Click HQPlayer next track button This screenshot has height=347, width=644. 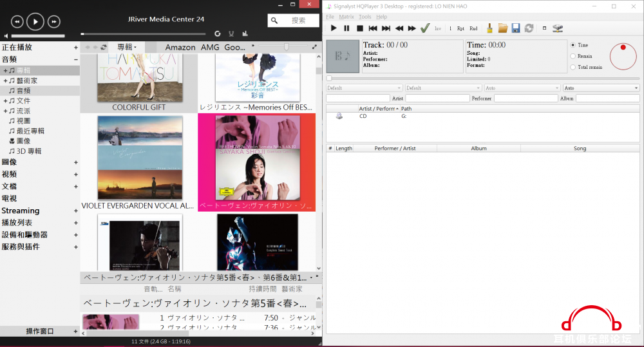pyautogui.click(x=386, y=28)
